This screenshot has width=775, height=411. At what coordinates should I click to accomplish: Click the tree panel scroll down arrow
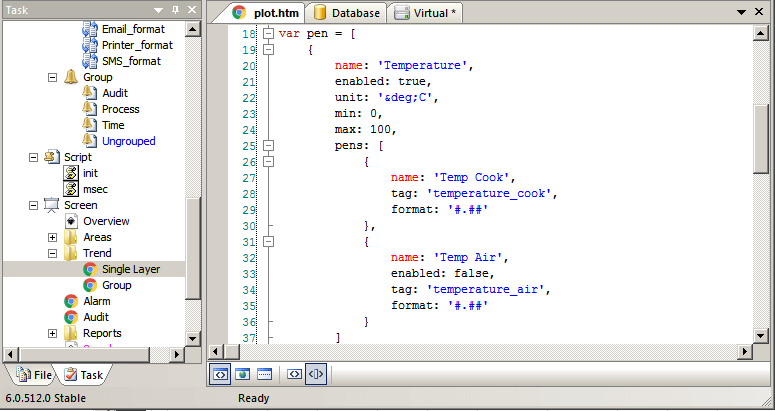tap(193, 338)
